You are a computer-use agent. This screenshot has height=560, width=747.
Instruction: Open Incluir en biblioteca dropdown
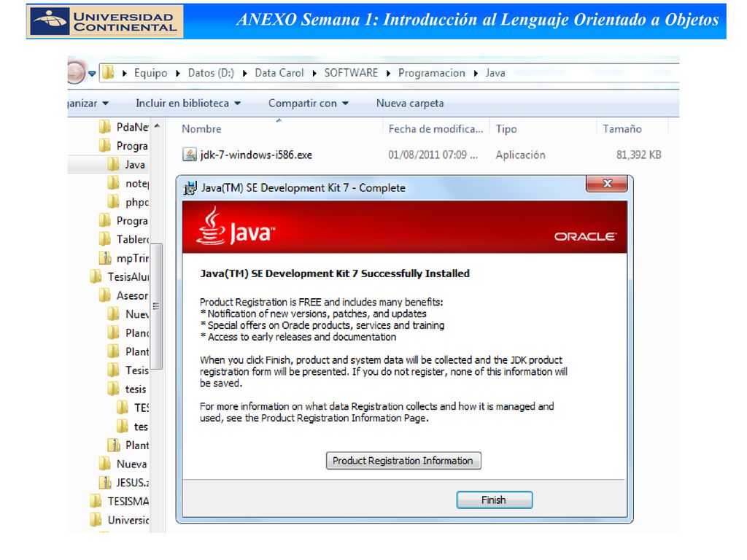tap(187, 104)
